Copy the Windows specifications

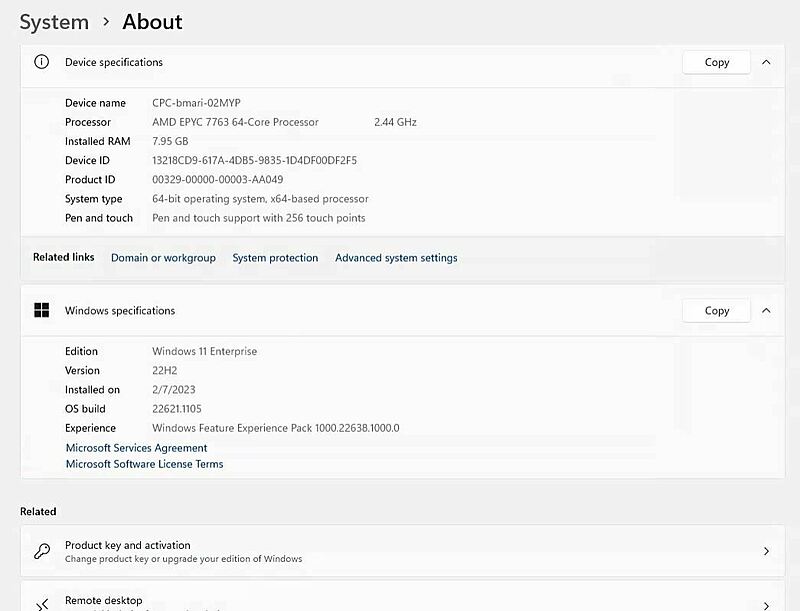tap(716, 310)
